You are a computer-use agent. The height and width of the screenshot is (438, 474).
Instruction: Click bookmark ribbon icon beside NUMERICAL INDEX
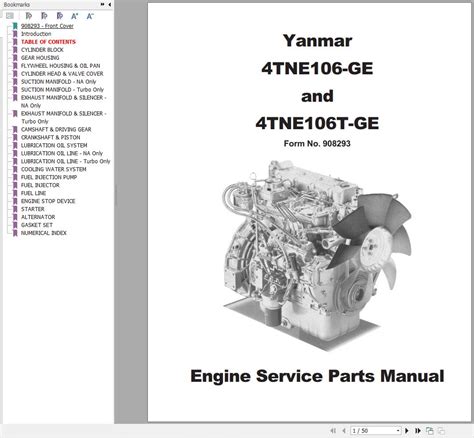[x=15, y=233]
